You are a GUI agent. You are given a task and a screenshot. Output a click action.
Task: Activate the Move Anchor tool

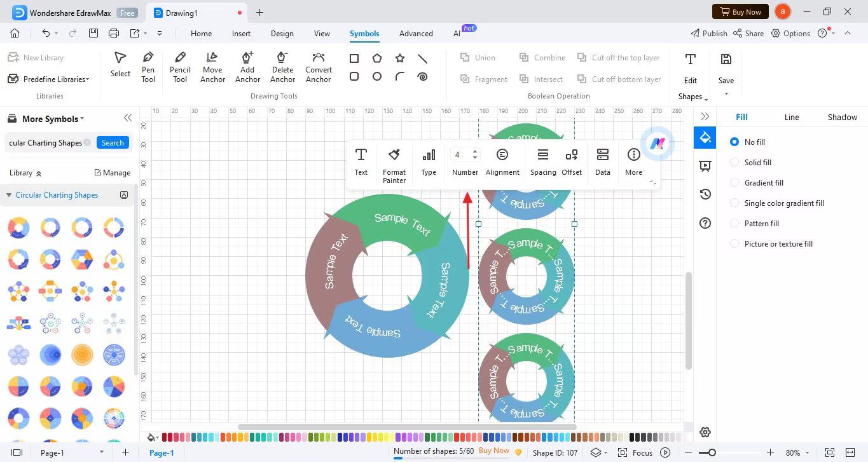(x=212, y=67)
